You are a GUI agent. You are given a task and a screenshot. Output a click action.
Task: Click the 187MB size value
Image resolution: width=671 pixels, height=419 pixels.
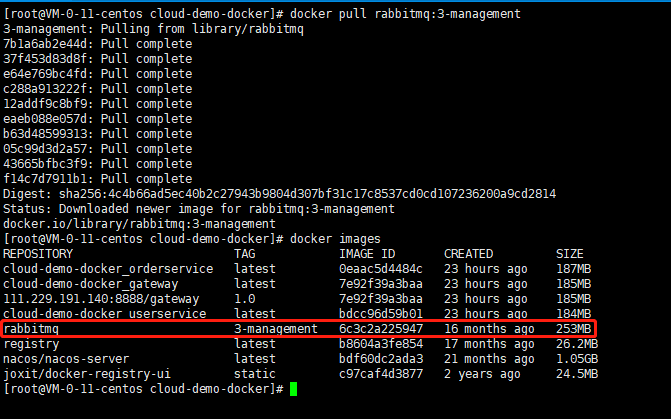(573, 269)
